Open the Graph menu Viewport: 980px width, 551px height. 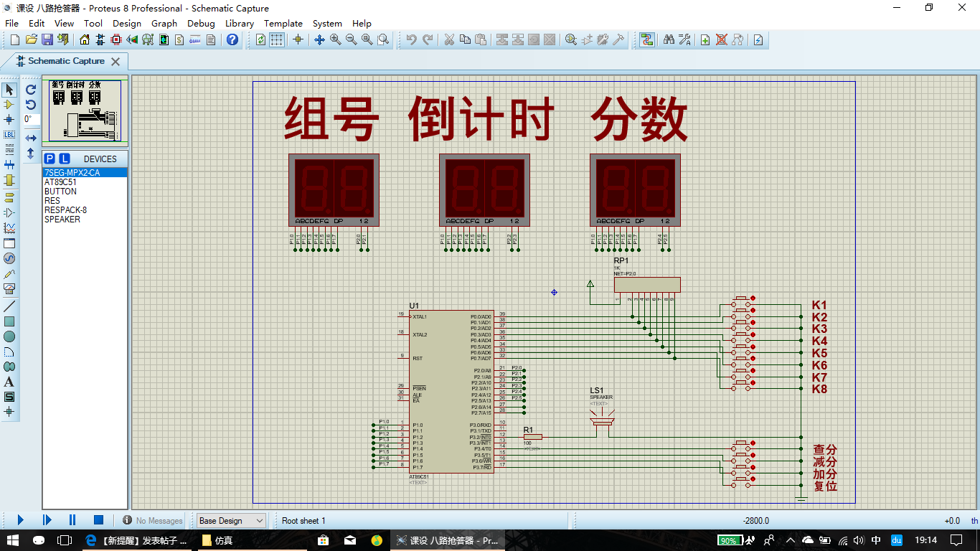coord(164,23)
